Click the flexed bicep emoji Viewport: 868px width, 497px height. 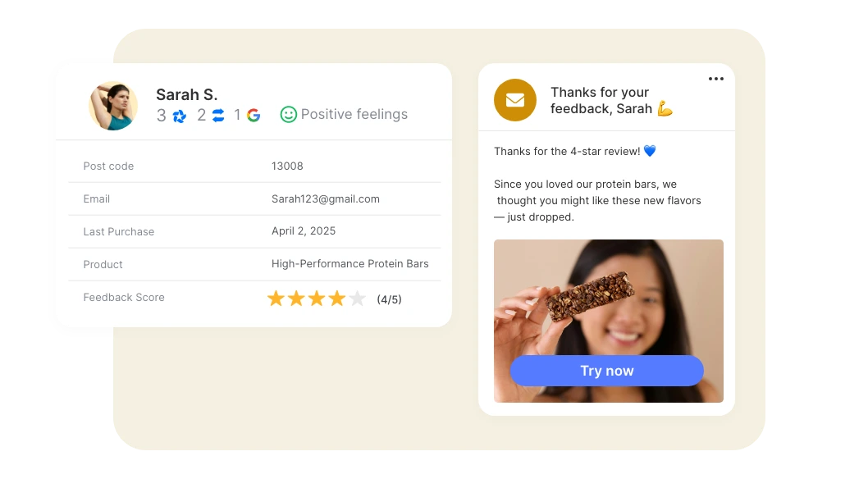point(665,109)
